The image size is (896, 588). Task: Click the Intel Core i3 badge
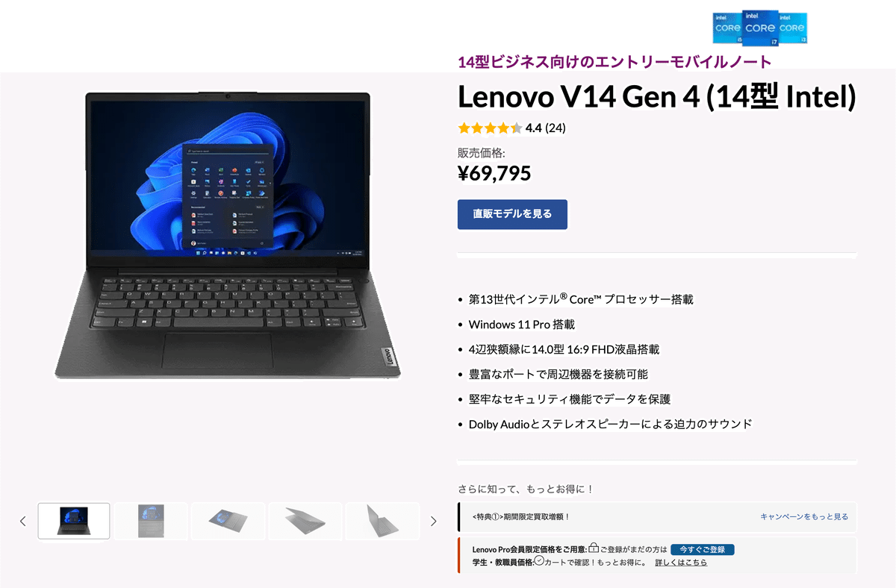click(792, 28)
